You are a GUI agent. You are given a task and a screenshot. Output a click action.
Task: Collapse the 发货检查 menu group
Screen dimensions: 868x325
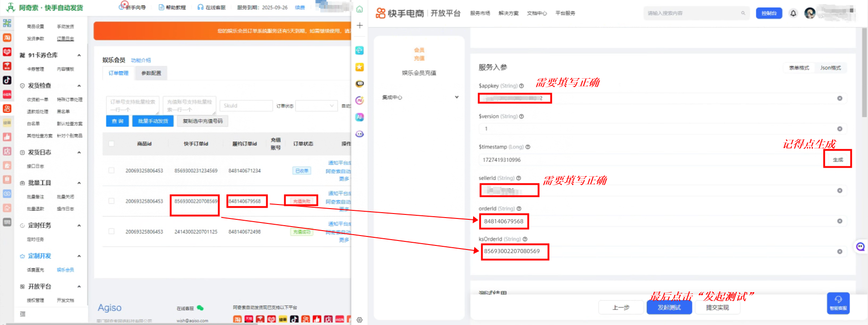[79, 86]
